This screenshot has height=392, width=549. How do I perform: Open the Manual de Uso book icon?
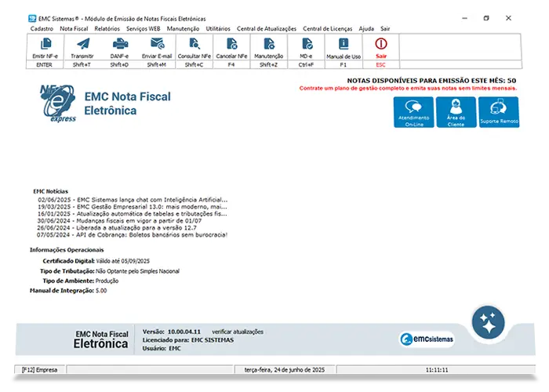click(344, 44)
